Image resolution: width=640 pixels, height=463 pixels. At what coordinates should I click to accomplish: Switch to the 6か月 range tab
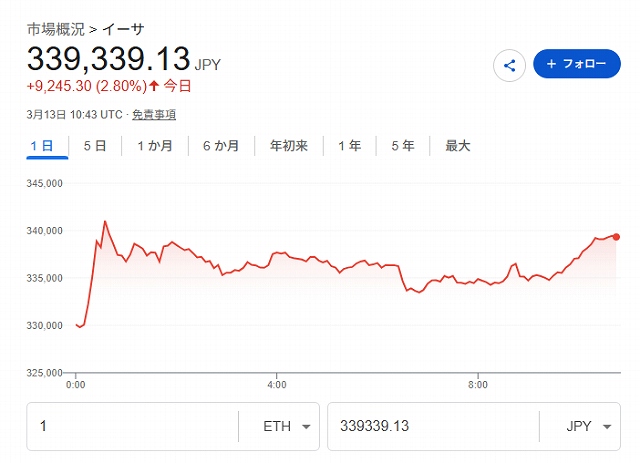(221, 146)
